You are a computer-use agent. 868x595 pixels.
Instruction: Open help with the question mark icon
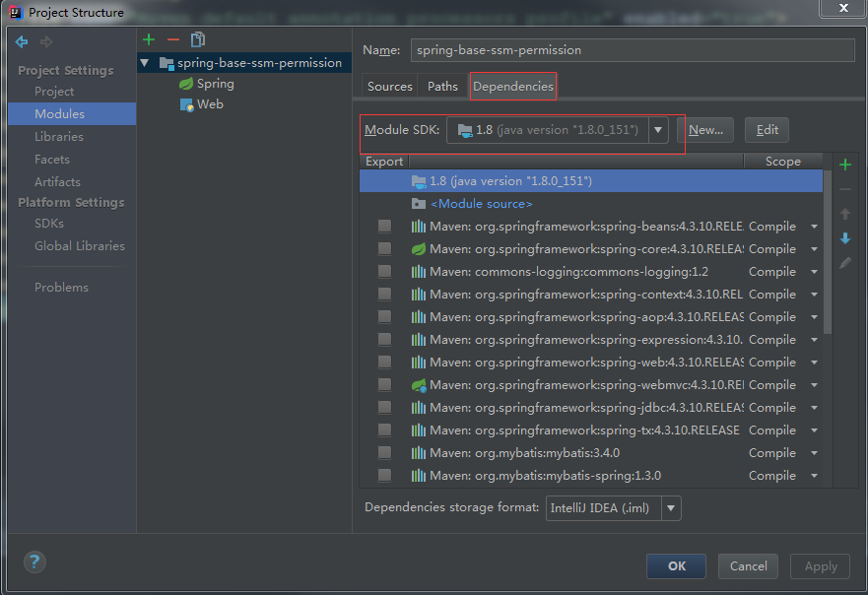[x=34, y=562]
